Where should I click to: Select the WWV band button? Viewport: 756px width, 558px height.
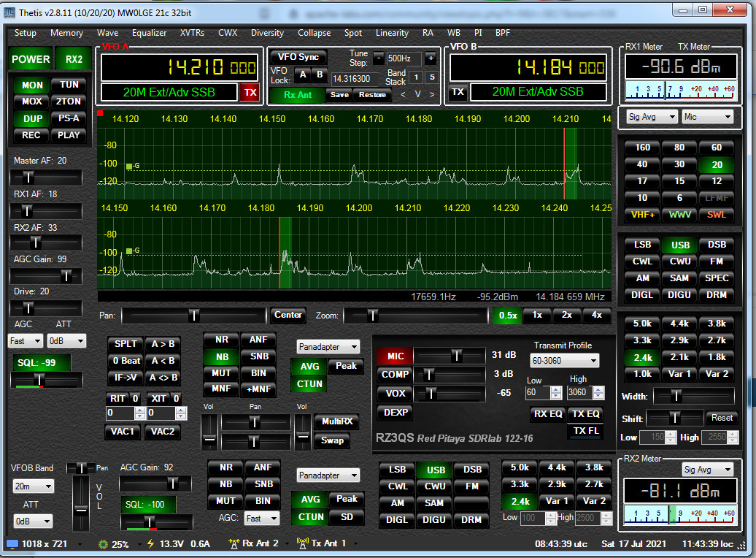pyautogui.click(x=679, y=215)
